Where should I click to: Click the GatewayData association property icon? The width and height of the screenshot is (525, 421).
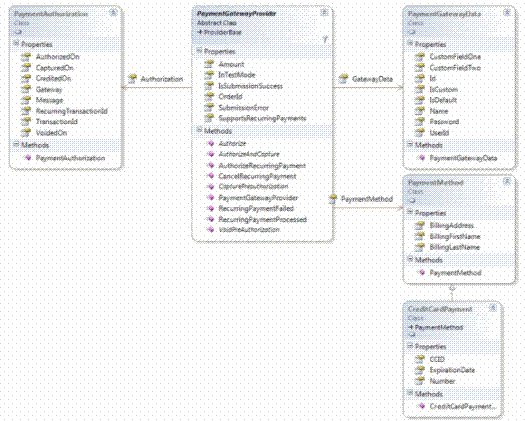344,79
